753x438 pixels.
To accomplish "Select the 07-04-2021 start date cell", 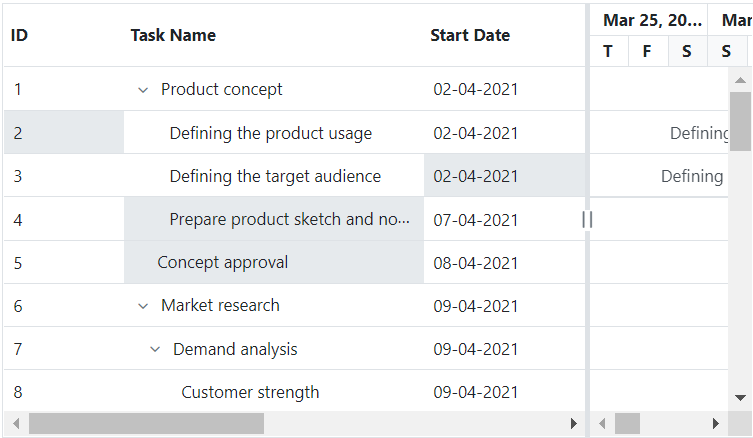I will [476, 220].
